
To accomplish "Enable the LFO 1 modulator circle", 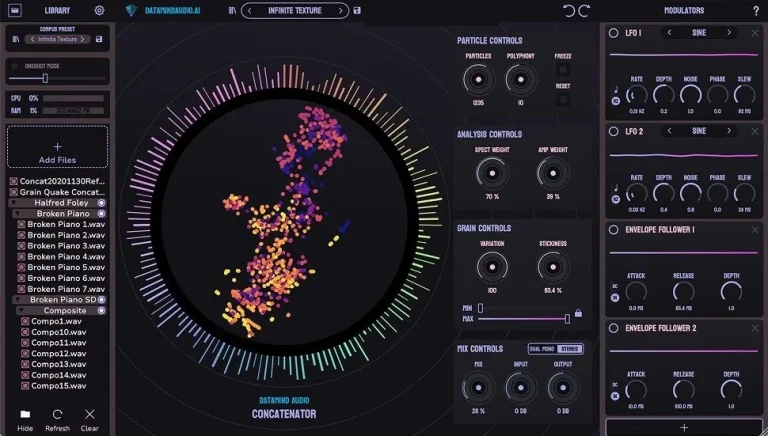I will pos(613,33).
